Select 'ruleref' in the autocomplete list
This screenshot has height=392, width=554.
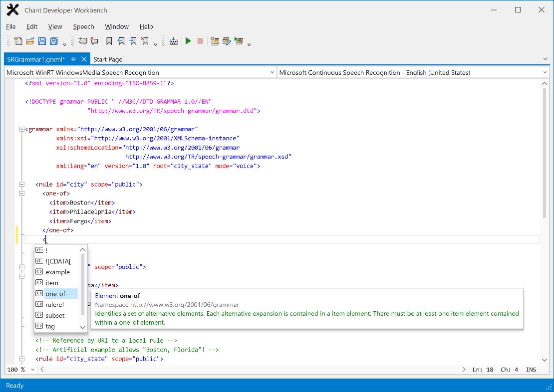[56, 304]
